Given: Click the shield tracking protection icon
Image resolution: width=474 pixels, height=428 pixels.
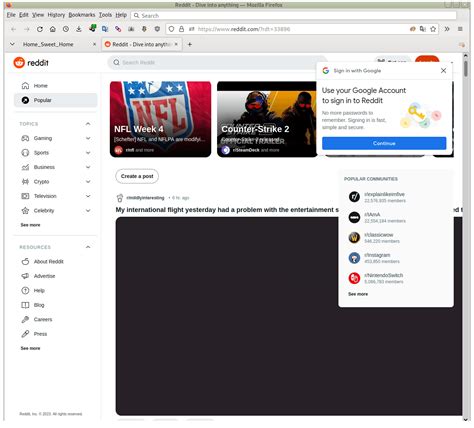Looking at the screenshot, I should click(171, 29).
